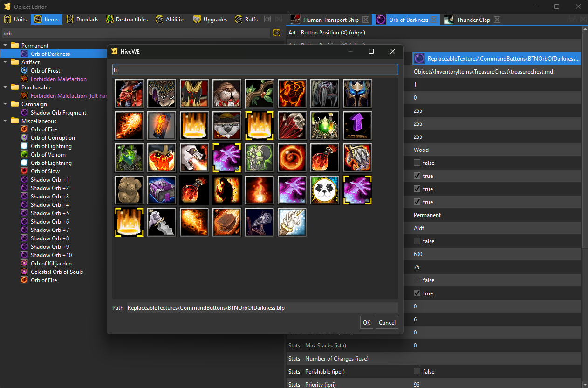The image size is (588, 388).
Task: Click the round panda face icon
Action: click(325, 190)
